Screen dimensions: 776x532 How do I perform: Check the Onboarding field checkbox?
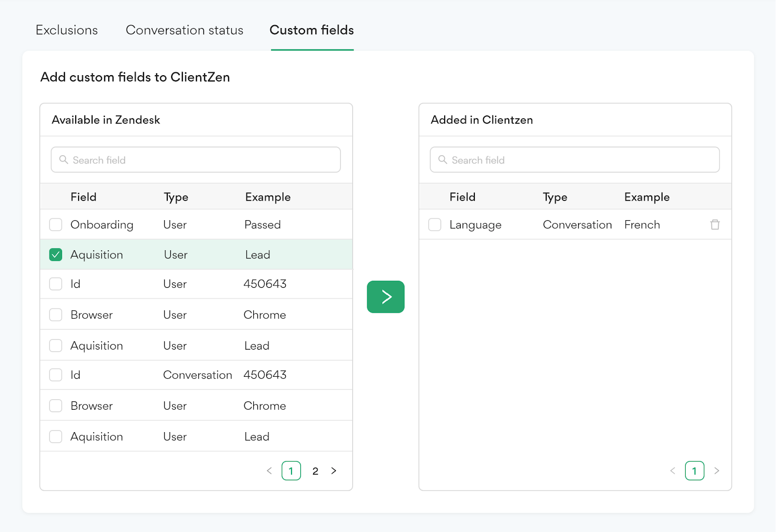56,225
